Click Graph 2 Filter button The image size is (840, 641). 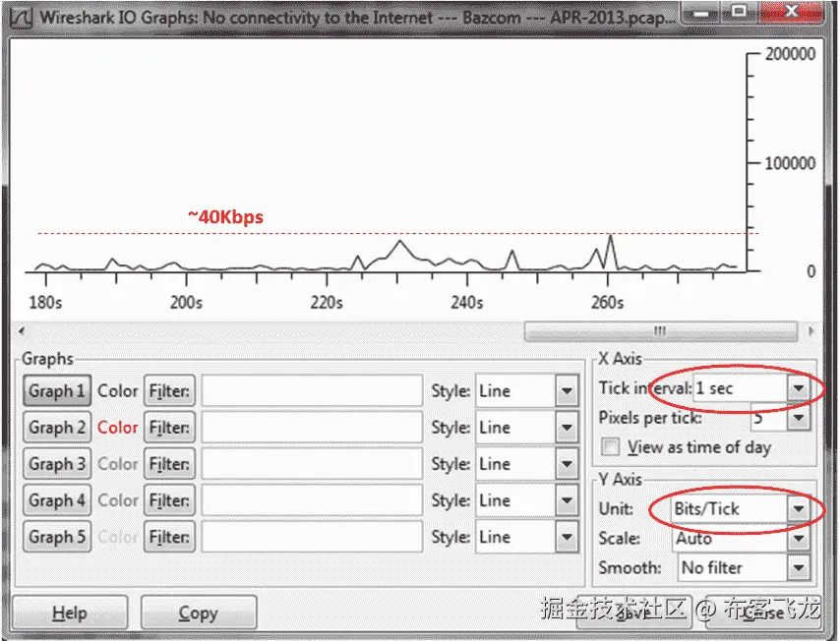coord(169,428)
